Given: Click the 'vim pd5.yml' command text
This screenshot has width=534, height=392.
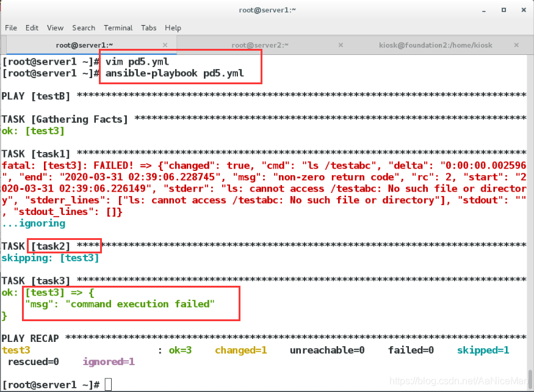Looking at the screenshot, I should coord(137,62).
